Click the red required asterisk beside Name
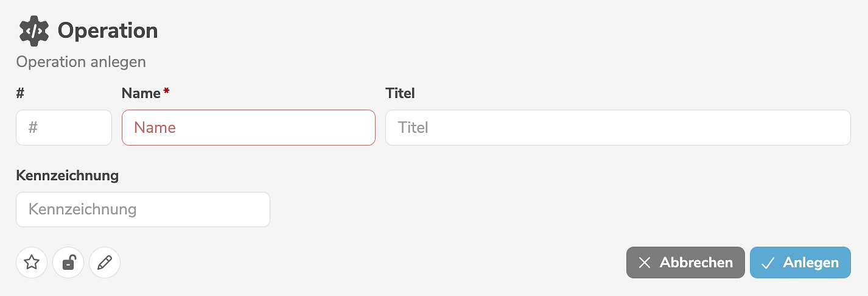 tap(166, 92)
